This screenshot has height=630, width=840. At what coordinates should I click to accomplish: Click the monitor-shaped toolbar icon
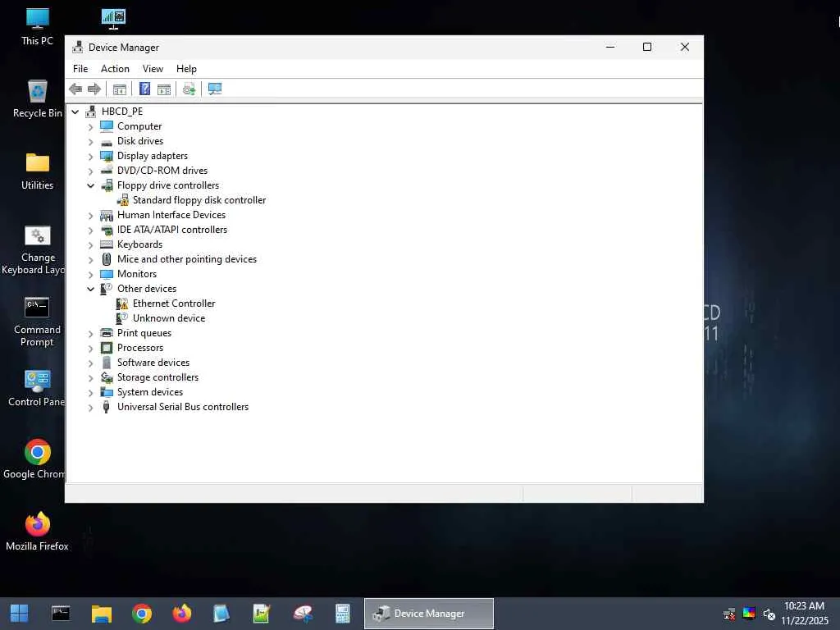[x=215, y=89]
